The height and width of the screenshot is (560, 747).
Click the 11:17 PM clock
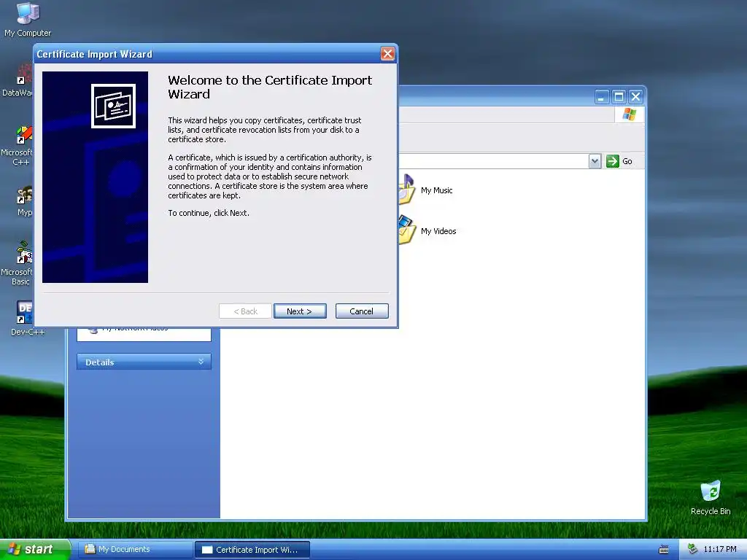click(x=719, y=549)
